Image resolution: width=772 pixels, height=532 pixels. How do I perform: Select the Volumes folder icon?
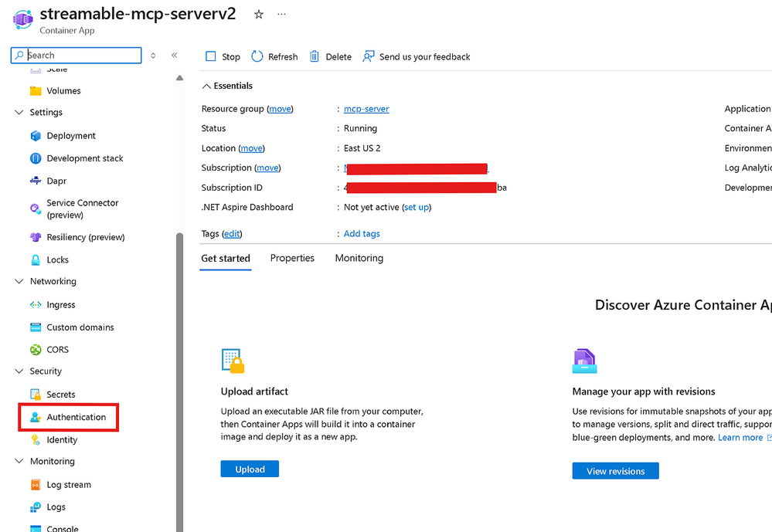click(x=36, y=90)
